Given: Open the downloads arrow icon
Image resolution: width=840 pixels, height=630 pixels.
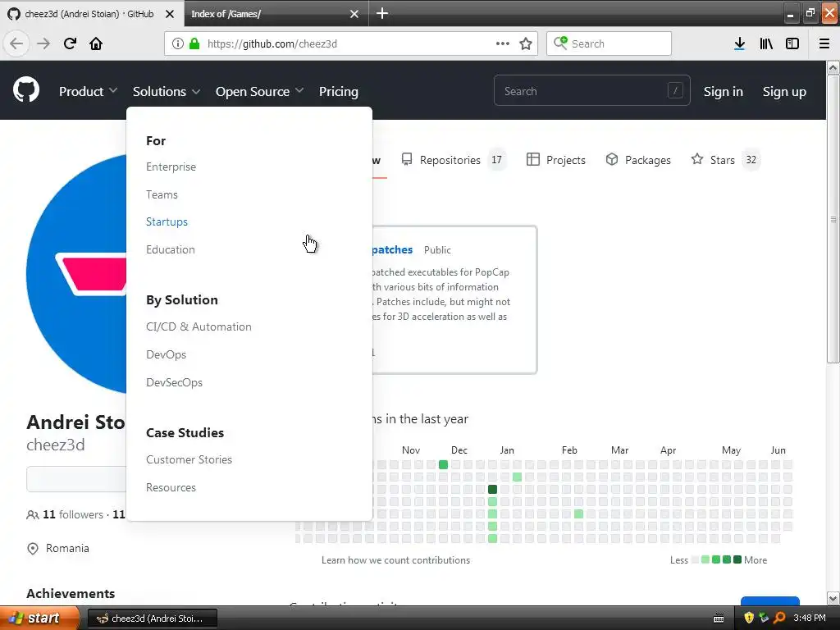Looking at the screenshot, I should click(740, 43).
